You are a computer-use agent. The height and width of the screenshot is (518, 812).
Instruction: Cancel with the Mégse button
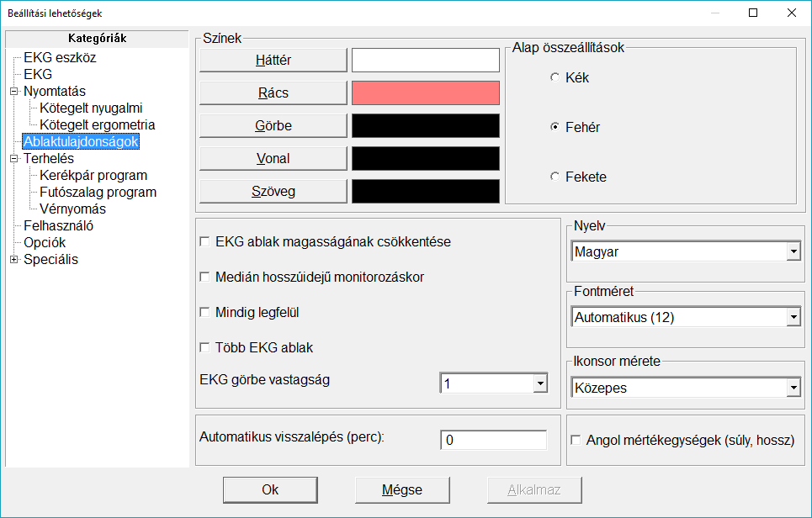click(402, 489)
